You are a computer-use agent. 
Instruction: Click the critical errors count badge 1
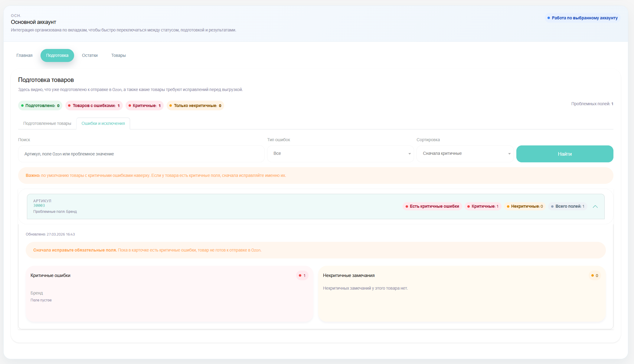302,275
